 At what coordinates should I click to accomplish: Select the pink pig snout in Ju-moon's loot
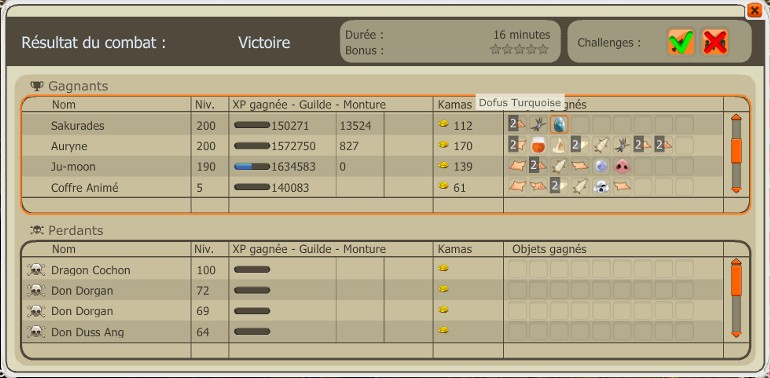[x=622, y=166]
